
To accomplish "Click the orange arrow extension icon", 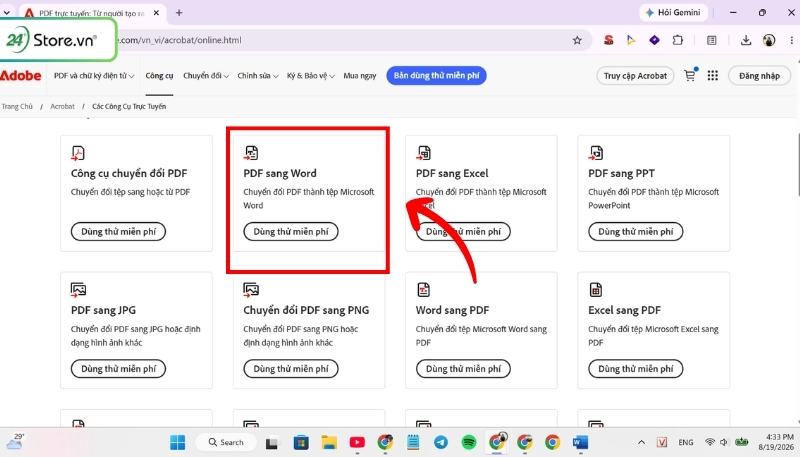I will (x=631, y=40).
